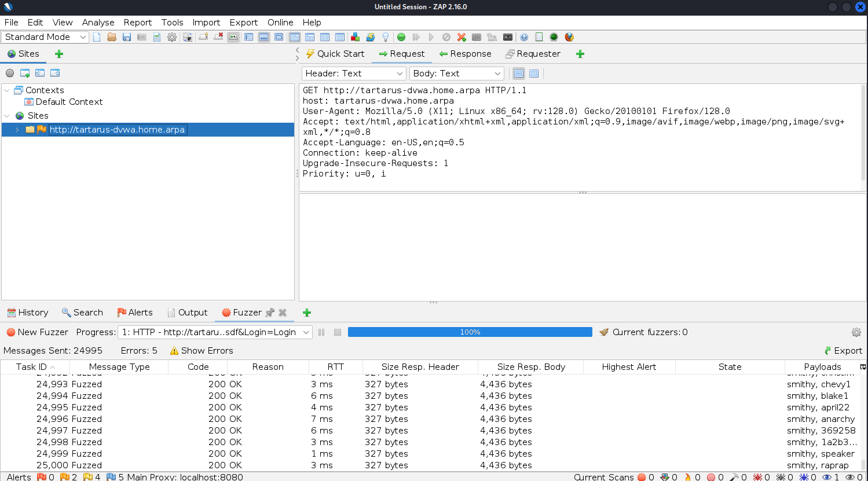Toggle the Sites tree target scope icon
The image size is (868, 481).
coord(10,73)
